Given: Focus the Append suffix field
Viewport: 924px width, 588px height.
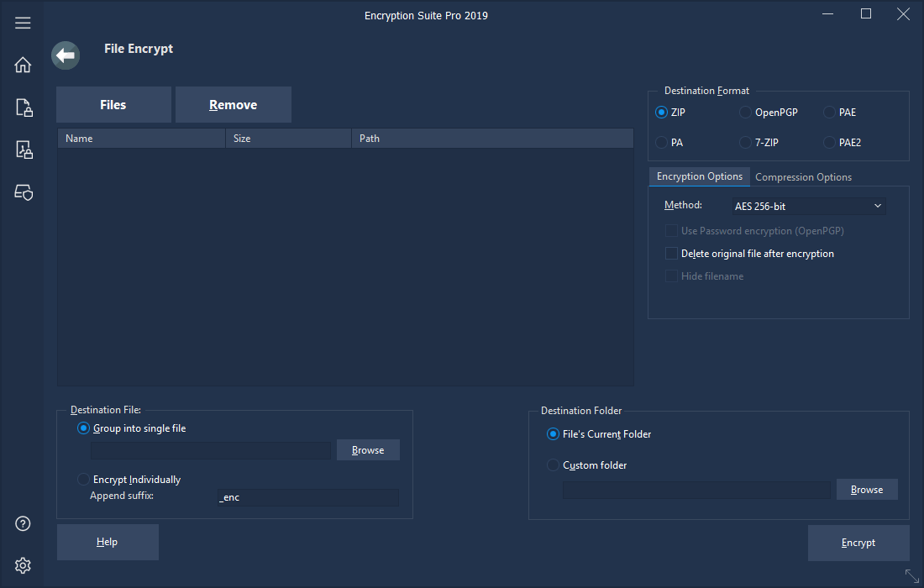Looking at the screenshot, I should 308,497.
